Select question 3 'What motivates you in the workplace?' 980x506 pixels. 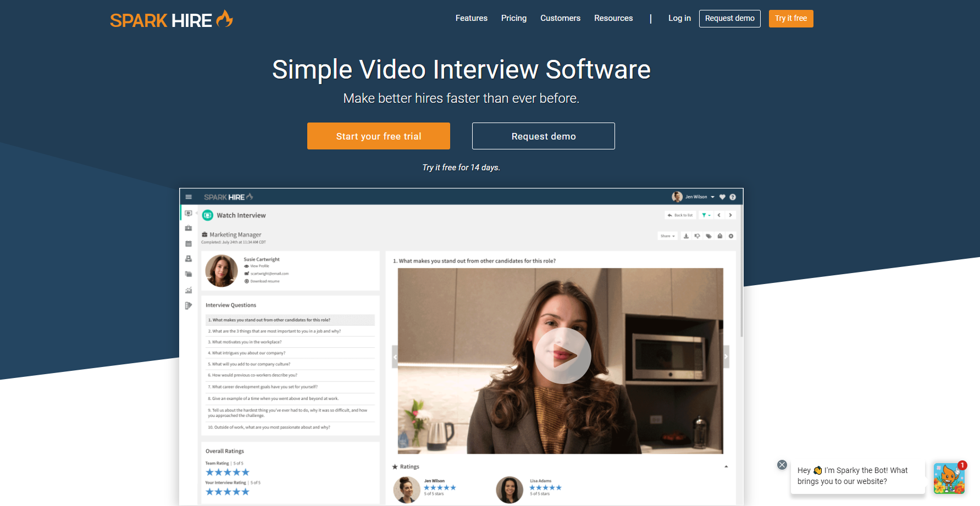tap(290, 342)
